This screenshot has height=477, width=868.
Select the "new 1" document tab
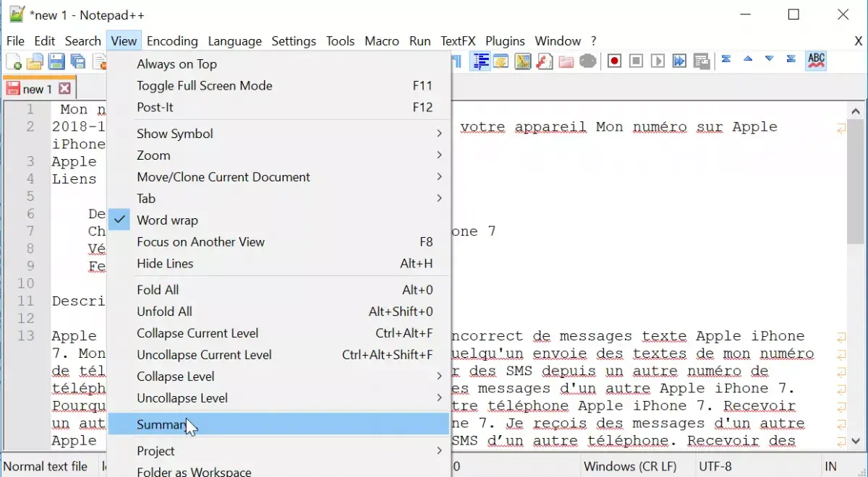[x=38, y=89]
